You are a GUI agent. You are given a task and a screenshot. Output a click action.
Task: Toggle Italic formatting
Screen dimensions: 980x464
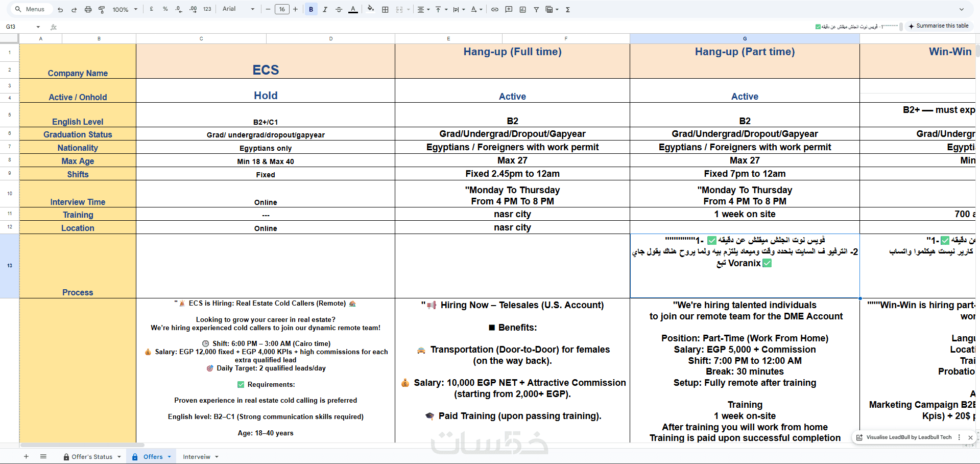click(x=325, y=9)
